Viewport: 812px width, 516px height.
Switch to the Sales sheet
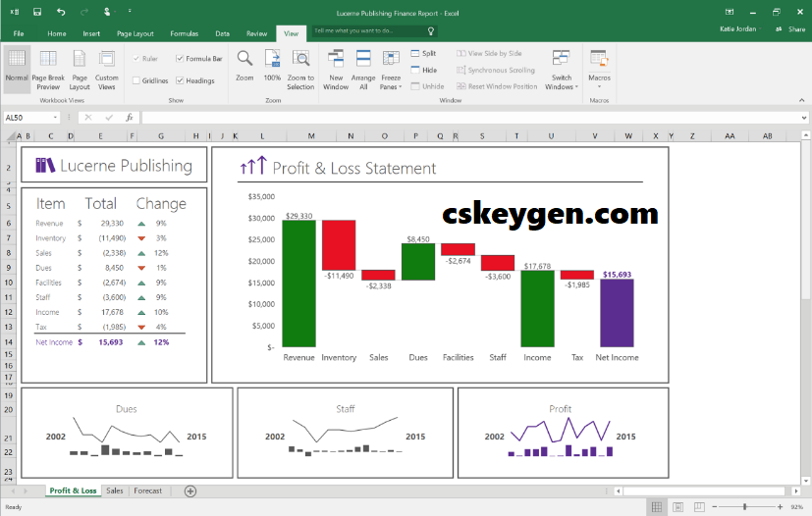pyautogui.click(x=115, y=490)
